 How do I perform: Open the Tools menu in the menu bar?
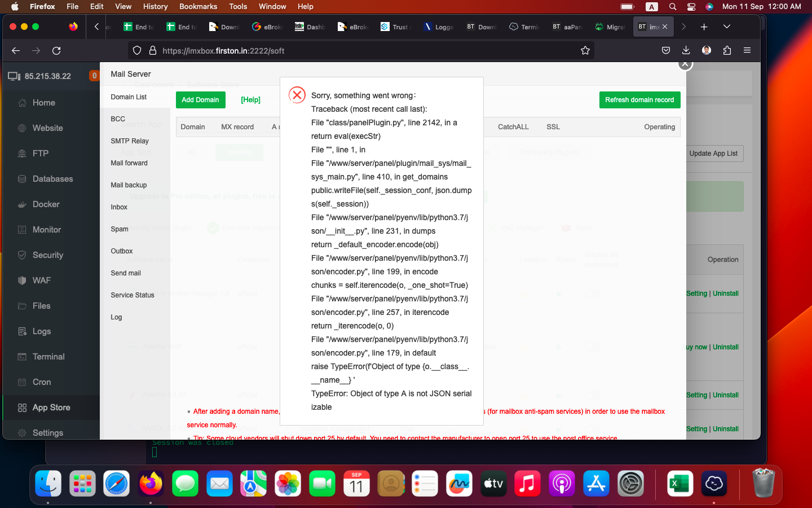coord(238,7)
